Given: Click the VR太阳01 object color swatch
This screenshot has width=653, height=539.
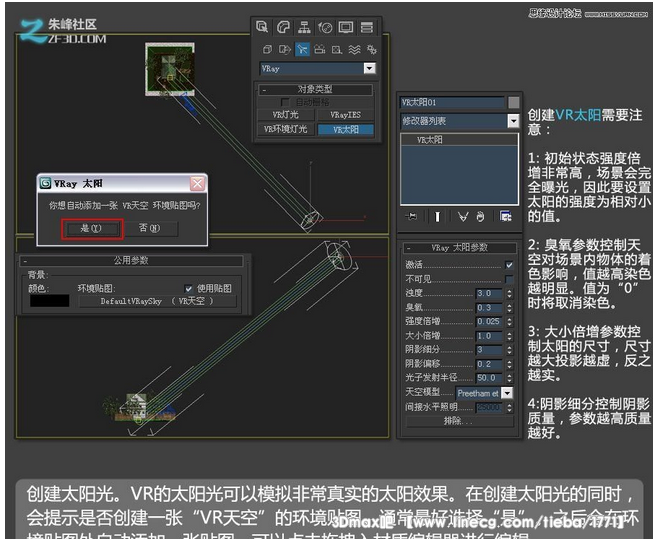Looking at the screenshot, I should 513,102.
